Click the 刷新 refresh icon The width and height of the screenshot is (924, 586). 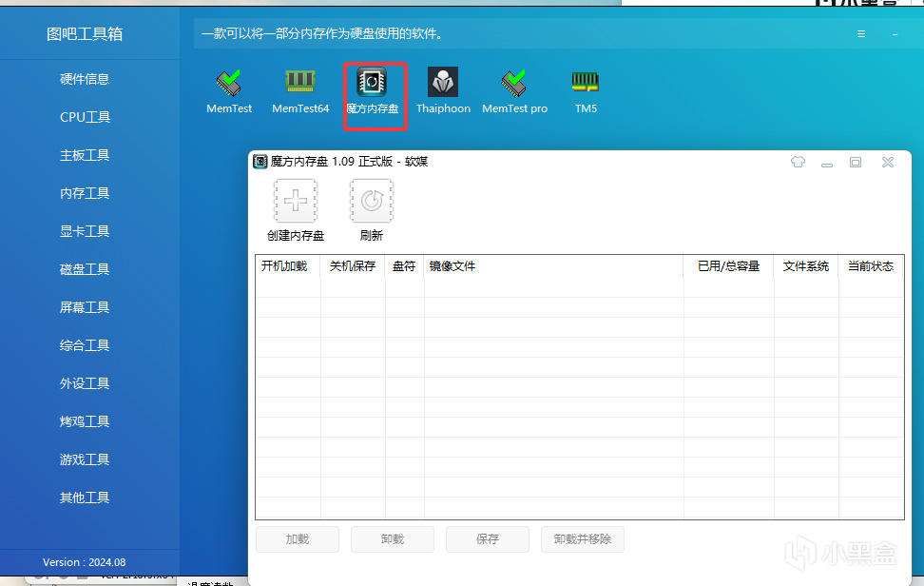coord(372,201)
